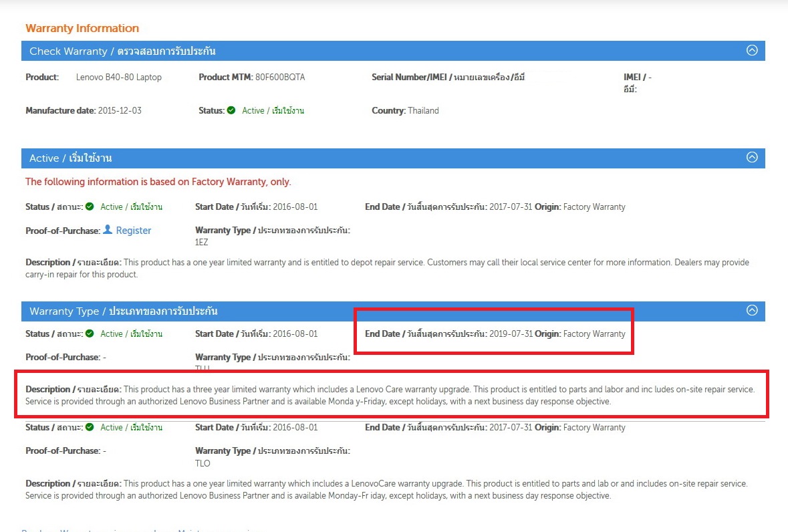Image resolution: width=788 pixels, height=532 pixels.
Task: Select warranty type code TLO
Action: click(x=203, y=463)
